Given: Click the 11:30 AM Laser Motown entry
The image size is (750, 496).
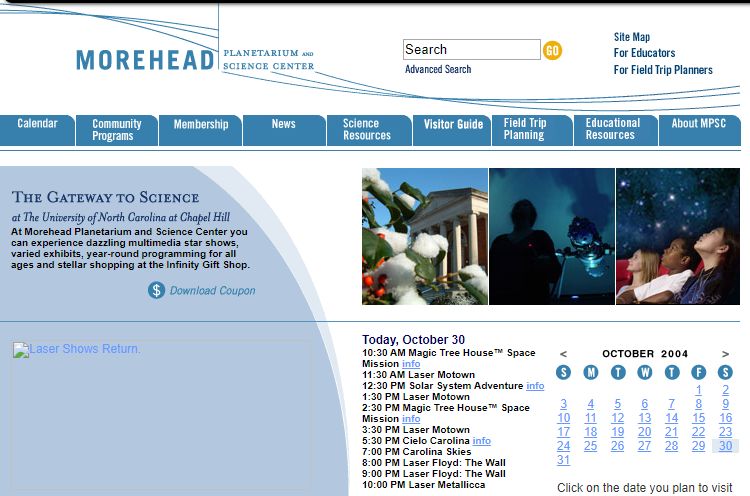Looking at the screenshot, I should click(419, 375).
